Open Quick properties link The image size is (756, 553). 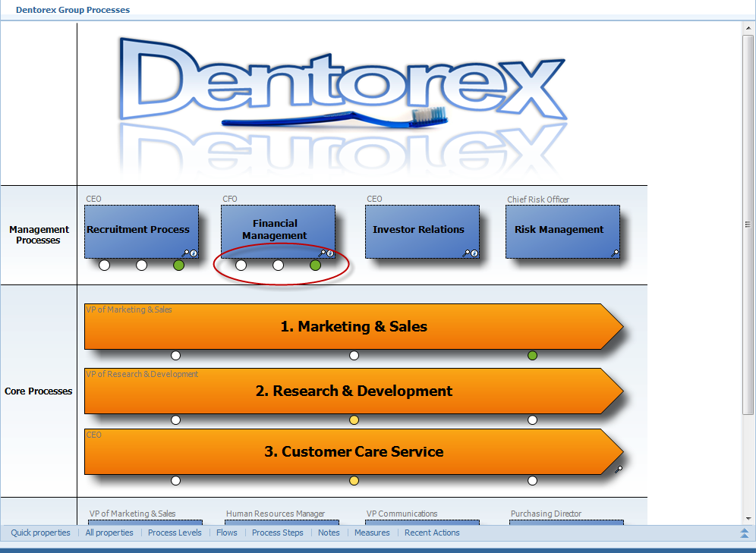[40, 533]
